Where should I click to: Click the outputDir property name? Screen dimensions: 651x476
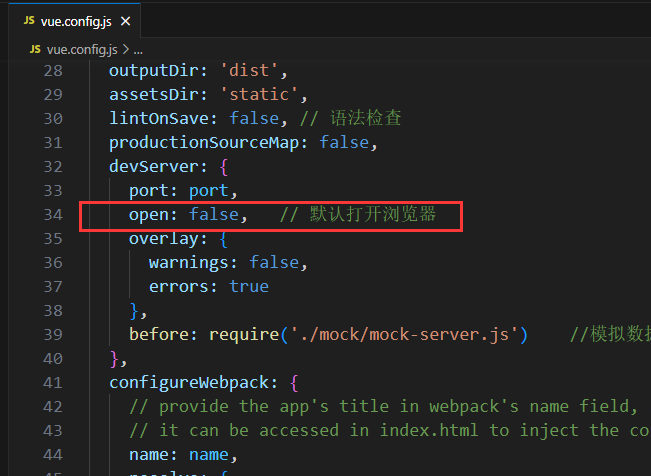(154, 71)
